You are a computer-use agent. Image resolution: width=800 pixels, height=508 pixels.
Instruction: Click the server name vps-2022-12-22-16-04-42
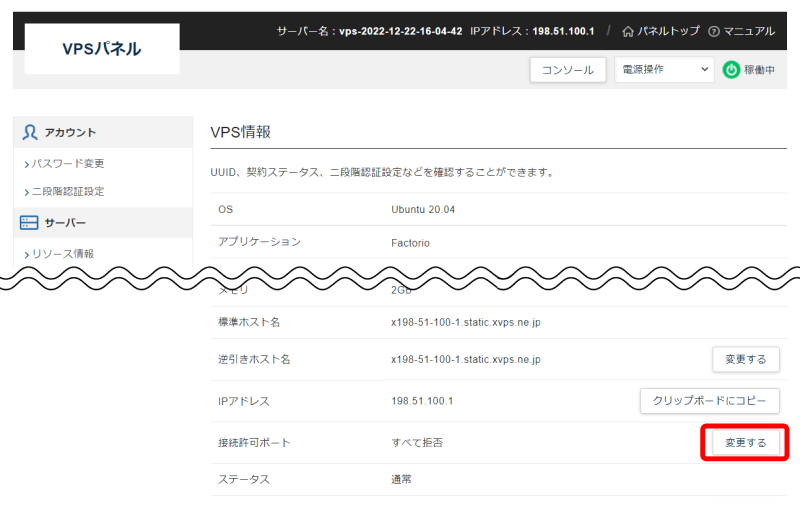(x=401, y=31)
